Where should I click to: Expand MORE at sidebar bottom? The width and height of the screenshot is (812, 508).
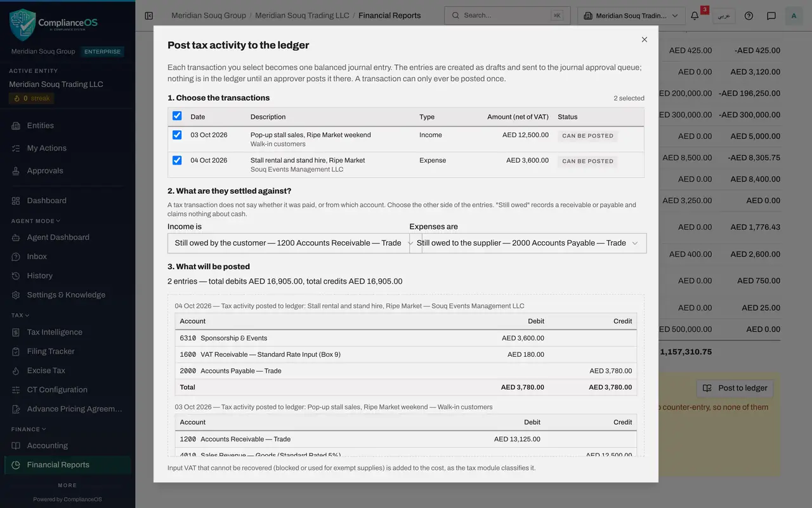67,485
